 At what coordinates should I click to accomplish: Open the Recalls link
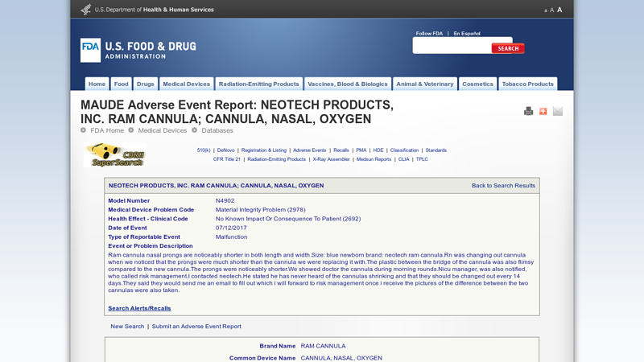pyautogui.click(x=341, y=150)
